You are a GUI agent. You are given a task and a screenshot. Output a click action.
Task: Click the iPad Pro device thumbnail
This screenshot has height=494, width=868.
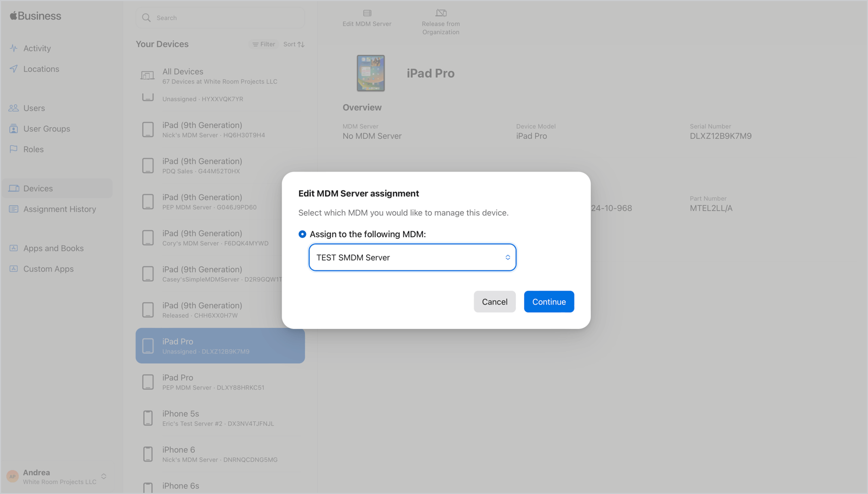(371, 73)
